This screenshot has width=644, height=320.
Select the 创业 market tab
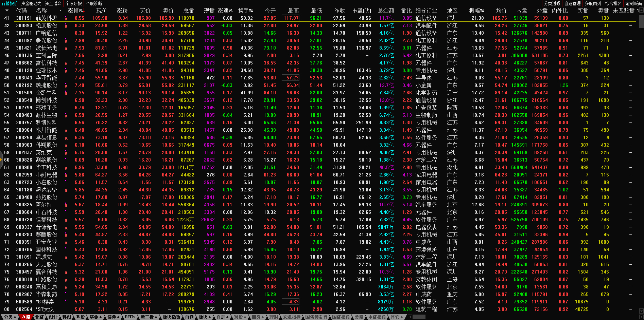coord(53,317)
